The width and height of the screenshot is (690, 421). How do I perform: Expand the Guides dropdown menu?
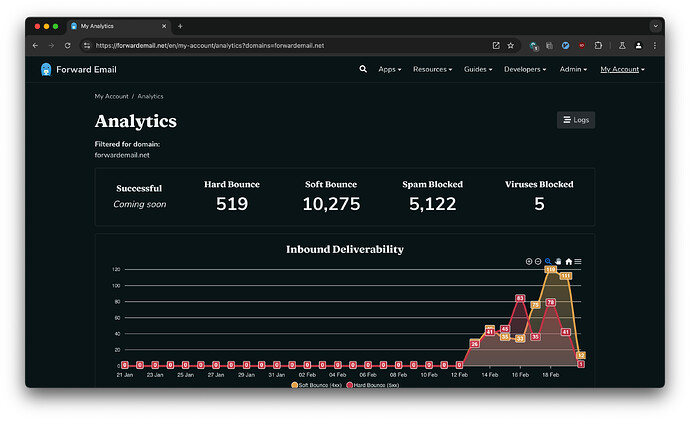click(x=478, y=70)
